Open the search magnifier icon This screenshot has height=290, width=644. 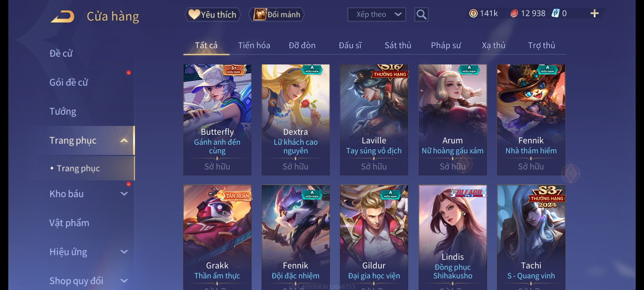coord(421,15)
